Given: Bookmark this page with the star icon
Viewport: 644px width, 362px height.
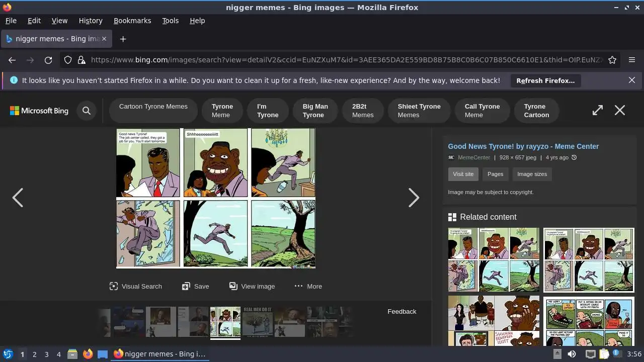Looking at the screenshot, I should coord(612,60).
